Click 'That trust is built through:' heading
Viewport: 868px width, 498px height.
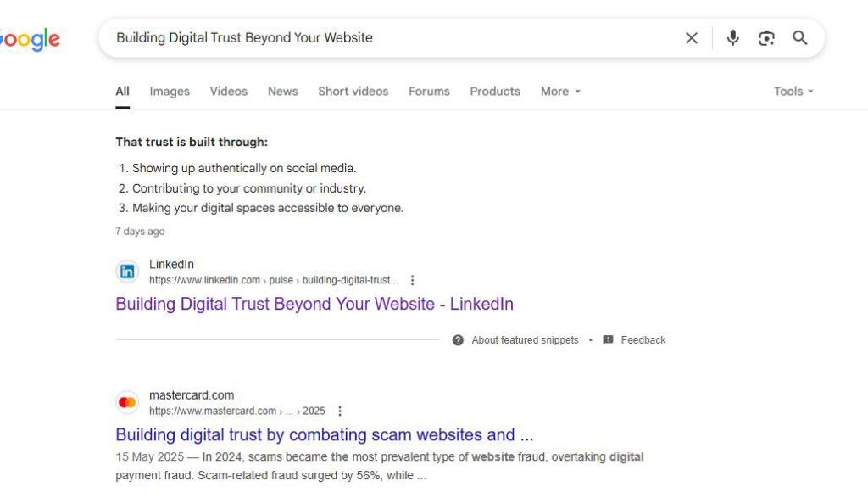(192, 142)
